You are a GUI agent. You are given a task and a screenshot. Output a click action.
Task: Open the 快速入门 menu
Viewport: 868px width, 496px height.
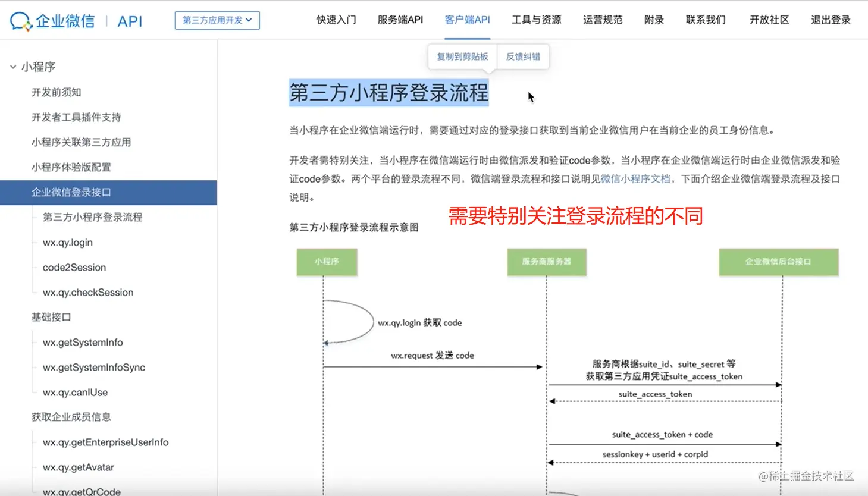tap(336, 20)
